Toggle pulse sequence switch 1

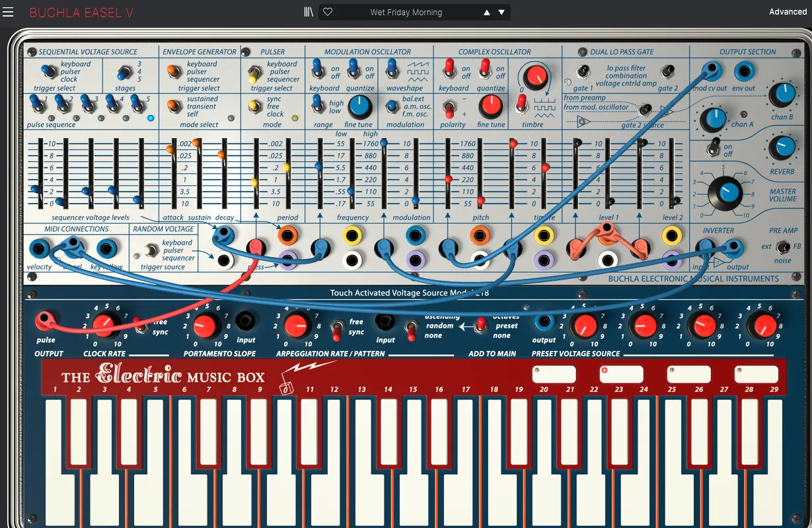[38, 103]
